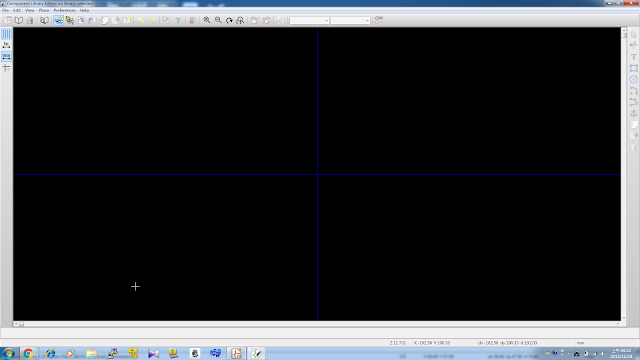Open the Preferences menu
This screenshot has height=360, width=640.
(64, 10)
